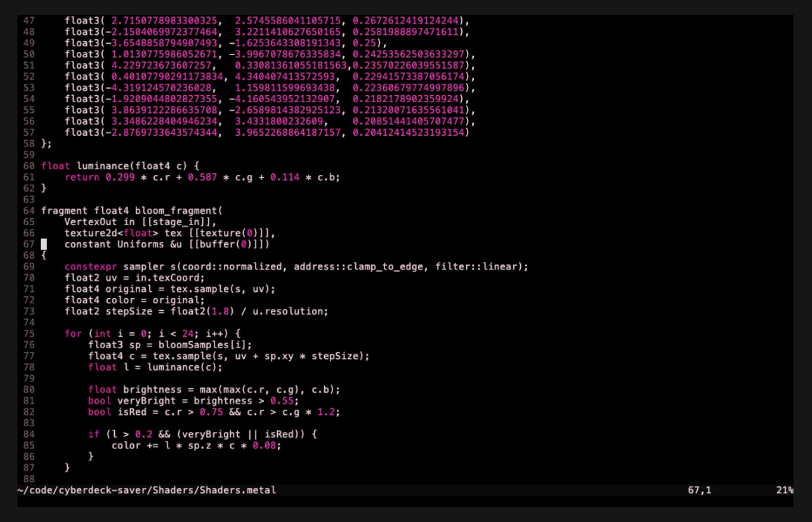This screenshot has width=812, height=522.
Task: Click the "texture2d<float> tex" parameter line
Action: [x=170, y=233]
